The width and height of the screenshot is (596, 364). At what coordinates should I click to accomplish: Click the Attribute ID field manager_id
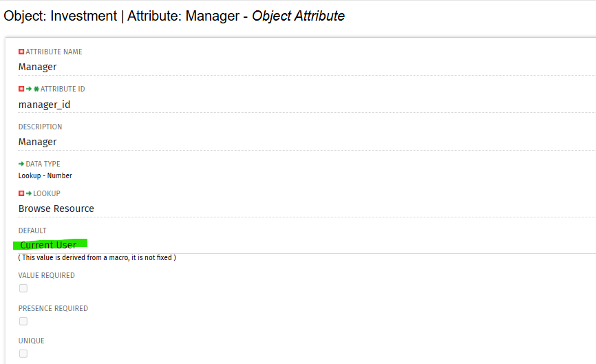tap(307, 105)
